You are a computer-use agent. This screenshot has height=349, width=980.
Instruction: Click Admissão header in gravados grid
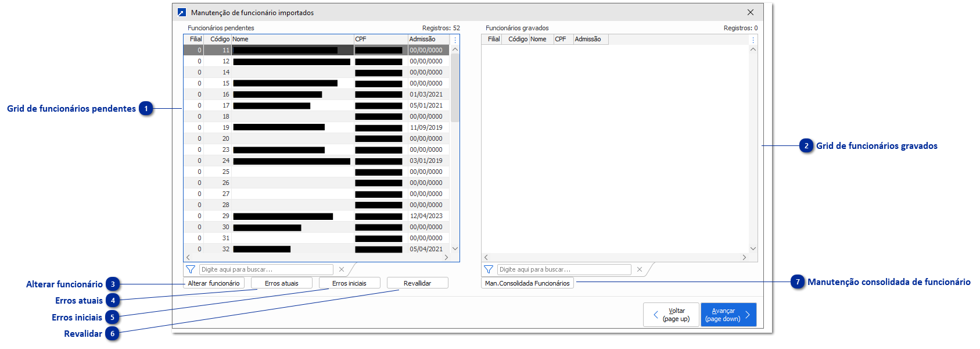coord(591,39)
